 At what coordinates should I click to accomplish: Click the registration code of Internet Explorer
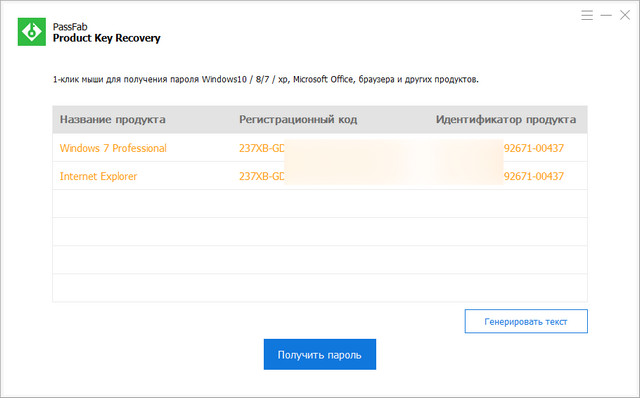point(262,176)
